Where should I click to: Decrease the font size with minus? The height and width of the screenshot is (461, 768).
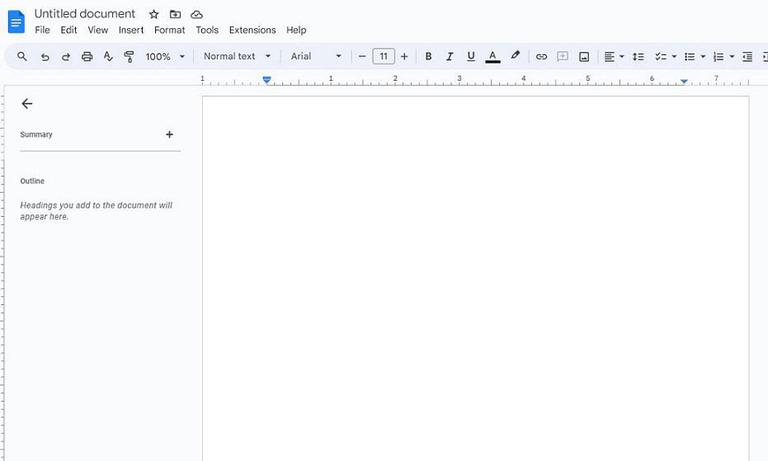(362, 56)
